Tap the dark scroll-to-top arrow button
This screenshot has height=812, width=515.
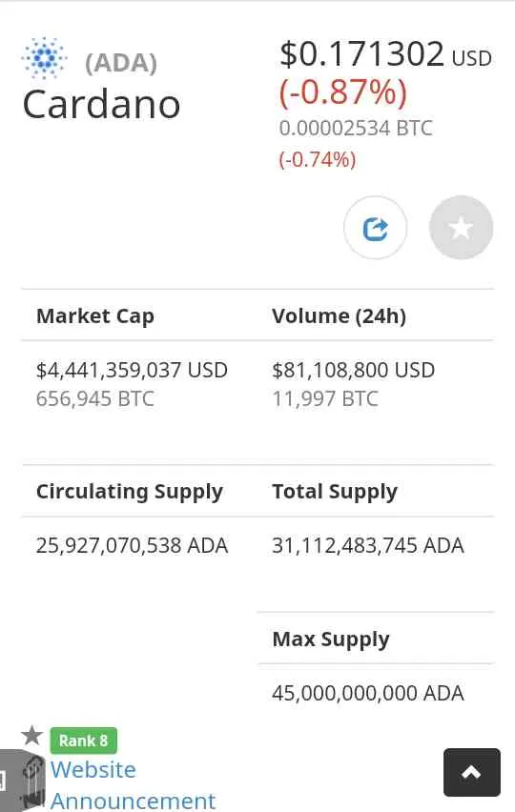[471, 772]
